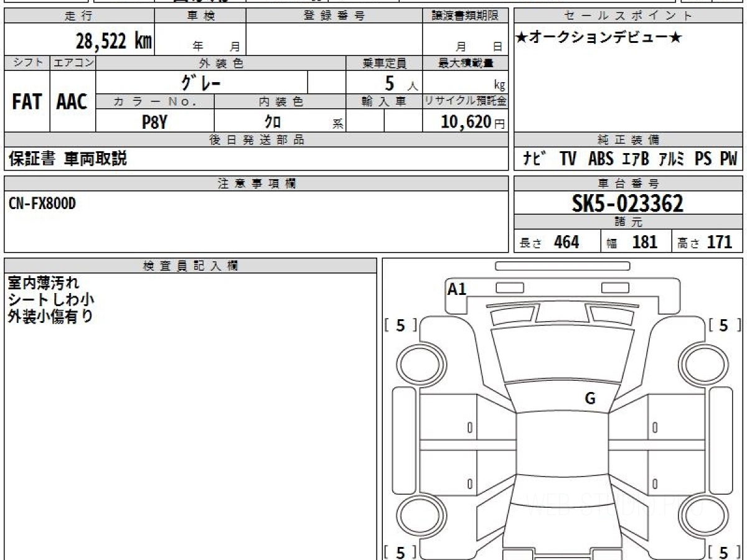Click the 検査員記入欄 header
This screenshot has width=747, height=560.
[190, 266]
